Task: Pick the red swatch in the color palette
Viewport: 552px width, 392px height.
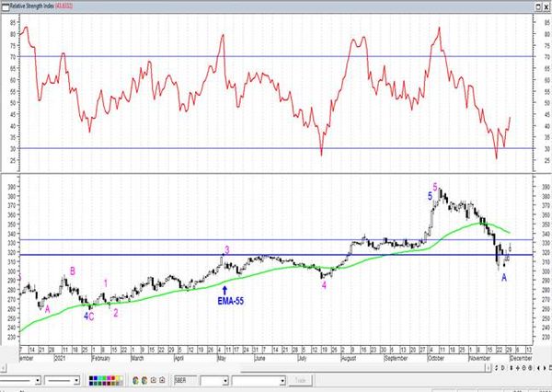Action: pos(113,378)
